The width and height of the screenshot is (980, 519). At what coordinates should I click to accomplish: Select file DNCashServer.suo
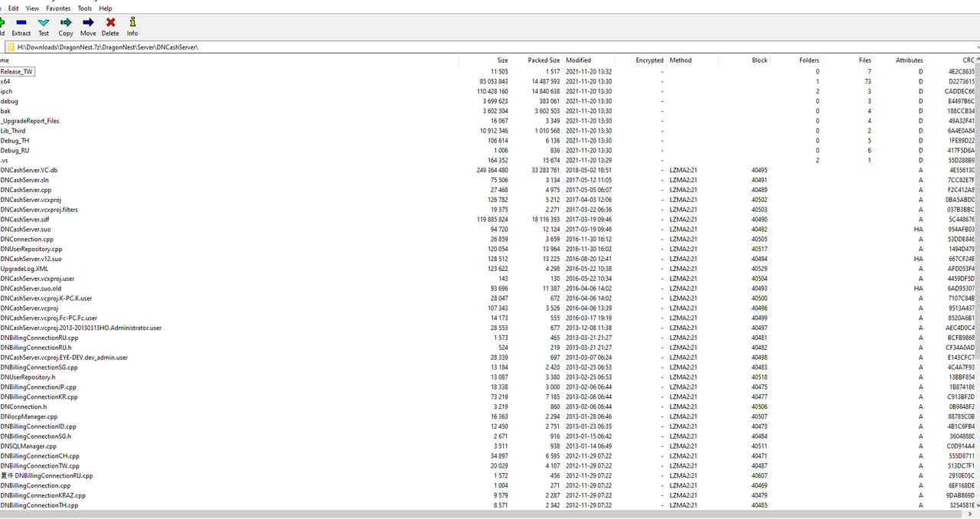pos(25,229)
